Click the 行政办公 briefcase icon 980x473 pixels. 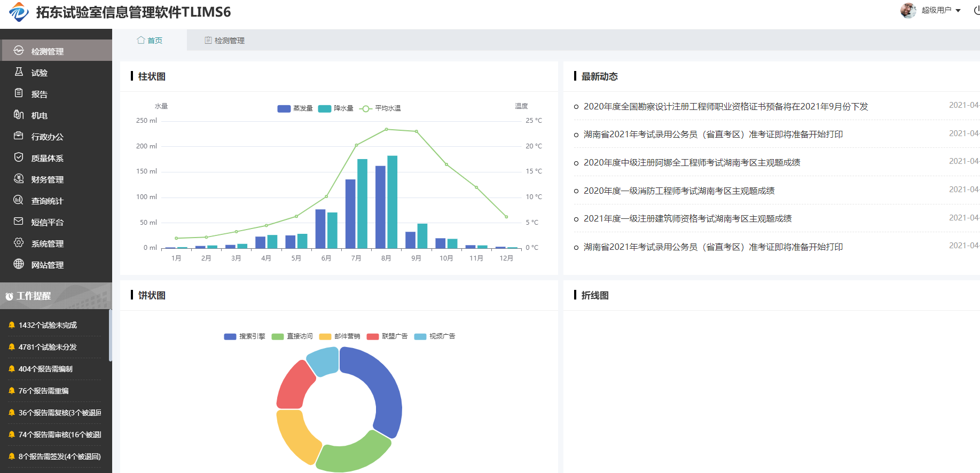[19, 136]
